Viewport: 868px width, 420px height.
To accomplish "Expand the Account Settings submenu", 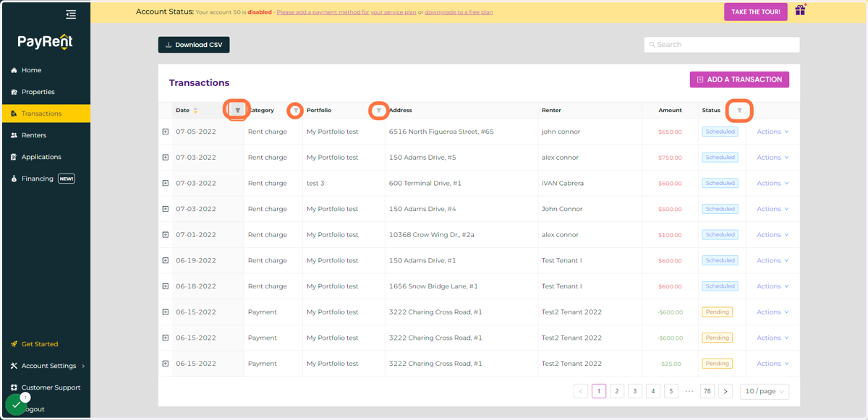I will (48, 366).
